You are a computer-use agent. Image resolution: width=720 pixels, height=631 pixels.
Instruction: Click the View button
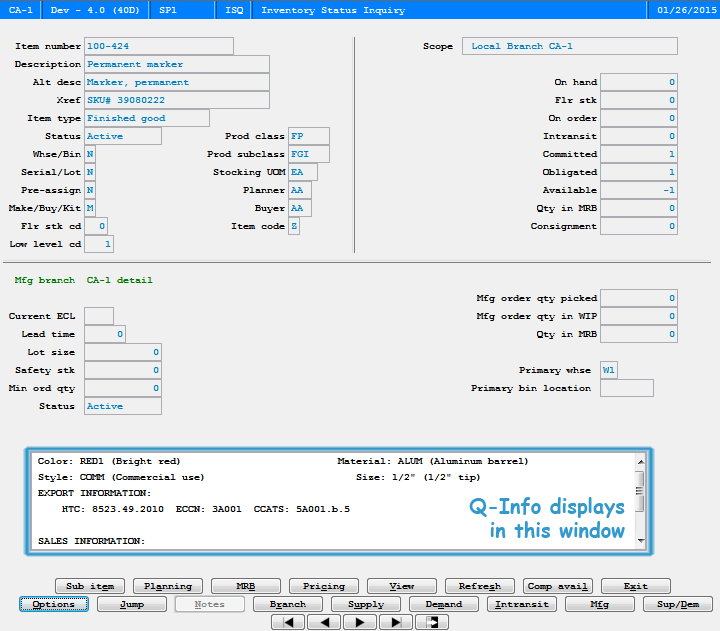tap(402, 586)
